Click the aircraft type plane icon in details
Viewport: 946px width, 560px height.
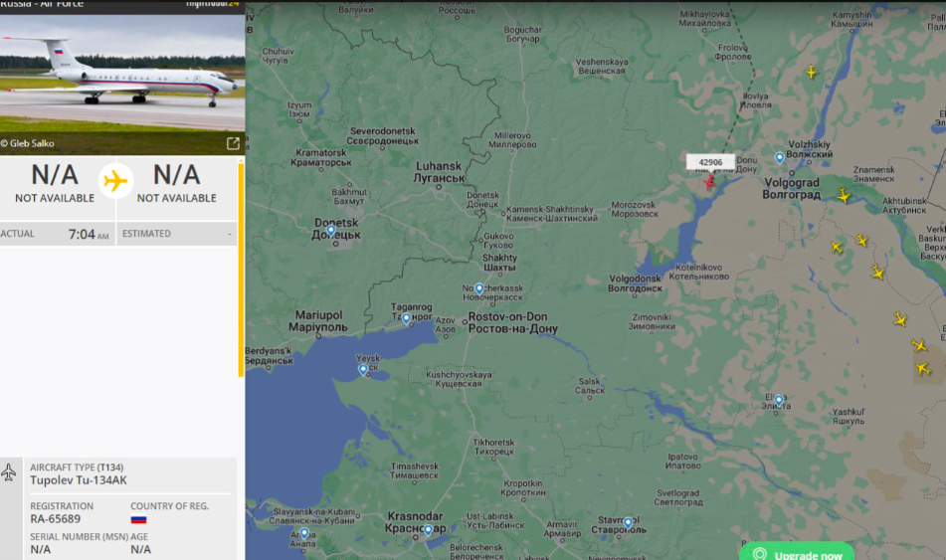pos(8,471)
